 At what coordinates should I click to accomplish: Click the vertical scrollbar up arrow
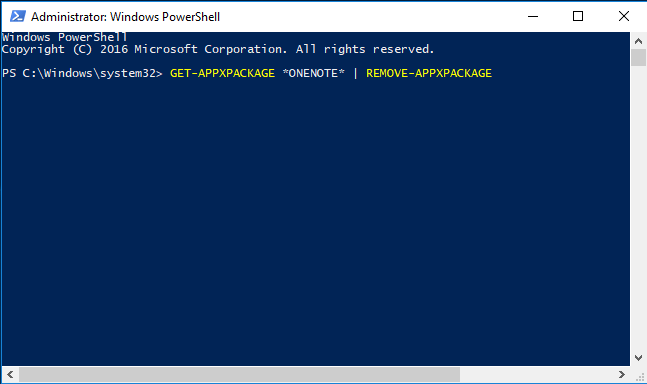point(638,41)
